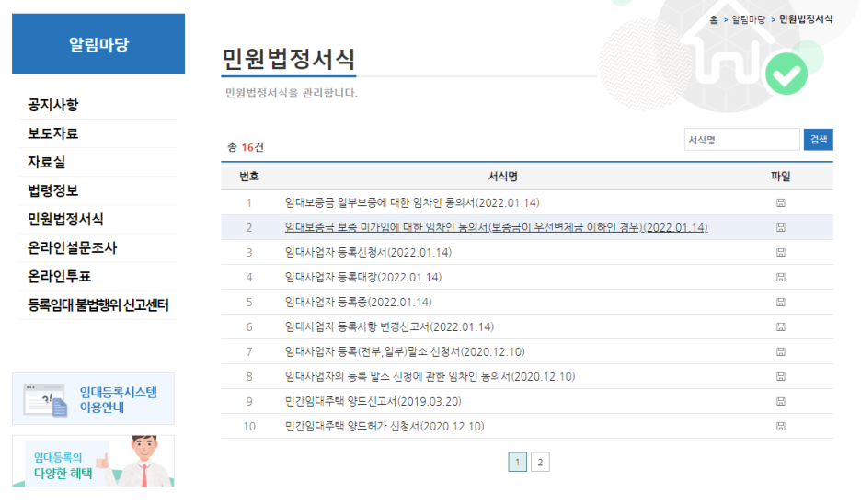Select 민원법정서식 in sidebar menu
Image resolution: width=861 pixels, height=504 pixels.
point(65,219)
